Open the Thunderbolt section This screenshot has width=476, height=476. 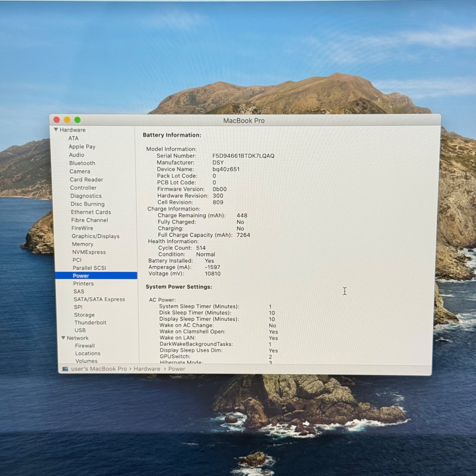click(x=90, y=322)
